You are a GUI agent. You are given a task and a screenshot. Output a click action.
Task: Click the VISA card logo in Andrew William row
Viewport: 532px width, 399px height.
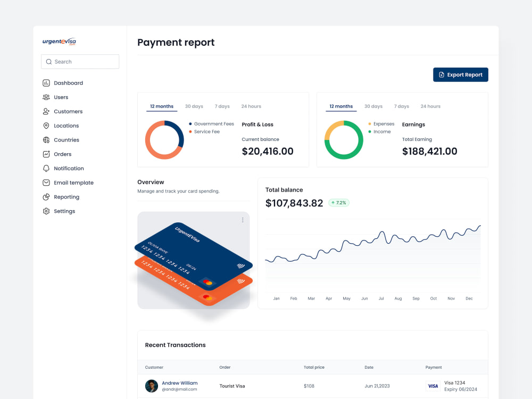point(433,386)
